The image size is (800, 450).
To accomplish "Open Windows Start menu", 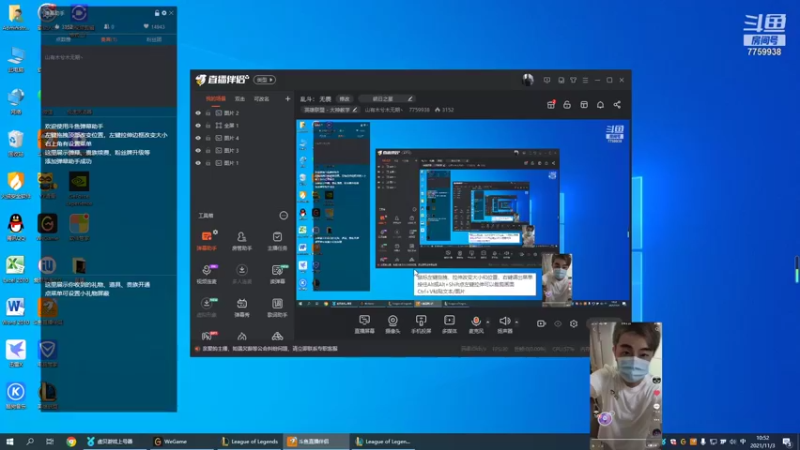I will [9, 441].
